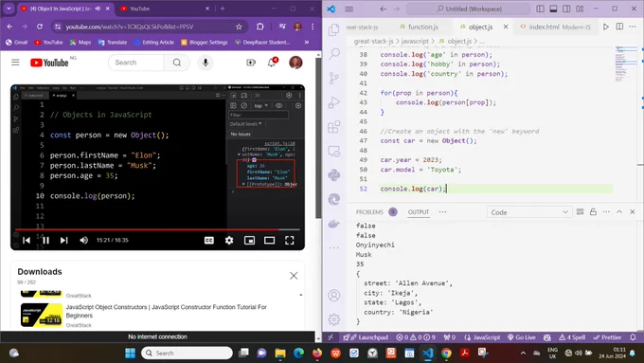Open YouTube Create video menu
The height and width of the screenshot is (363, 644).
point(251,63)
